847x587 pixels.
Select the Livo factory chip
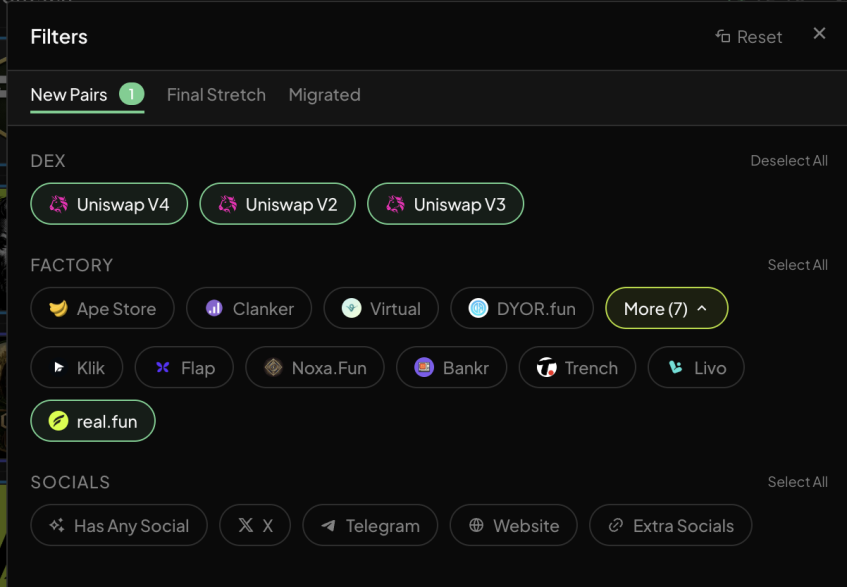tap(696, 368)
